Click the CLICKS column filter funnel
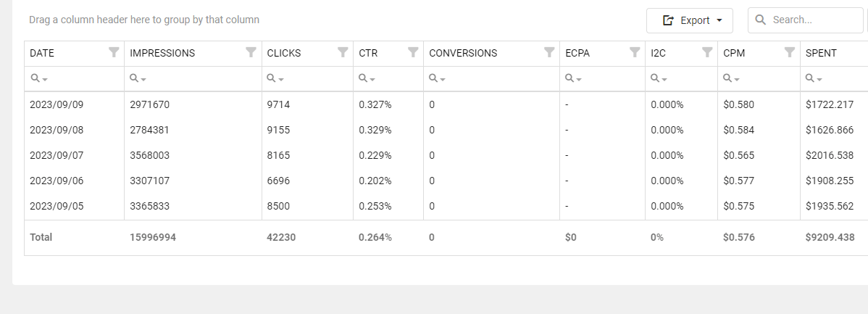This screenshot has width=868, height=314. point(343,52)
